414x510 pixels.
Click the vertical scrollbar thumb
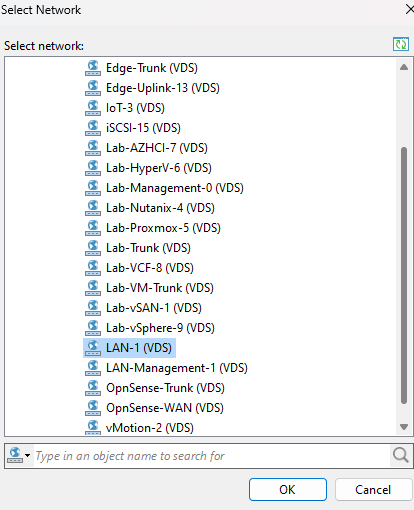404,275
